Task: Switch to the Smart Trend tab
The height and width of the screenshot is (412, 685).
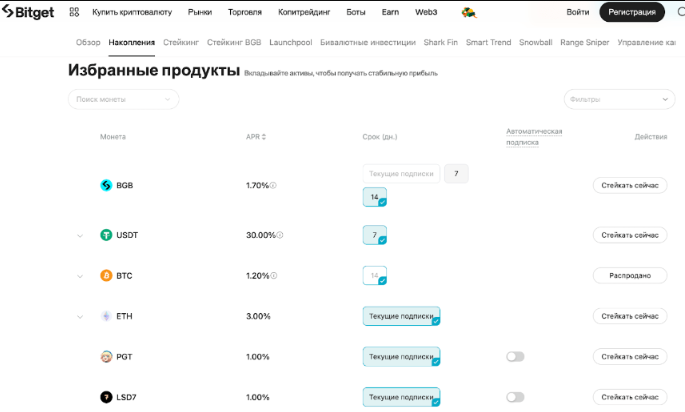Action: click(x=488, y=42)
